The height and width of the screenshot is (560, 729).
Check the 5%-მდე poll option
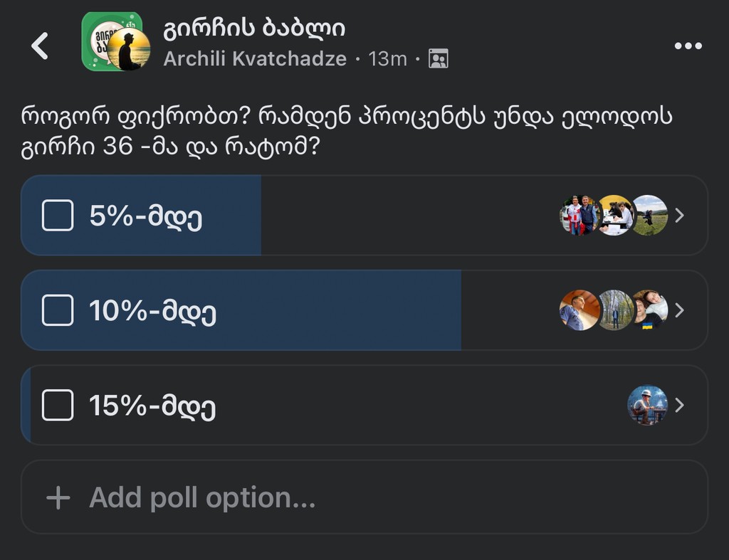pyautogui.click(x=58, y=215)
